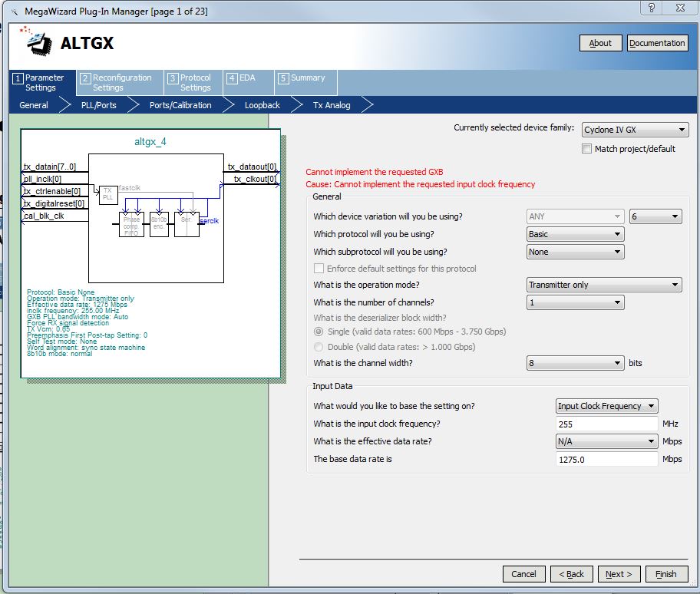This screenshot has width=700, height=594.
Task: Click the TX PLL block in diagram
Action: pos(108,195)
